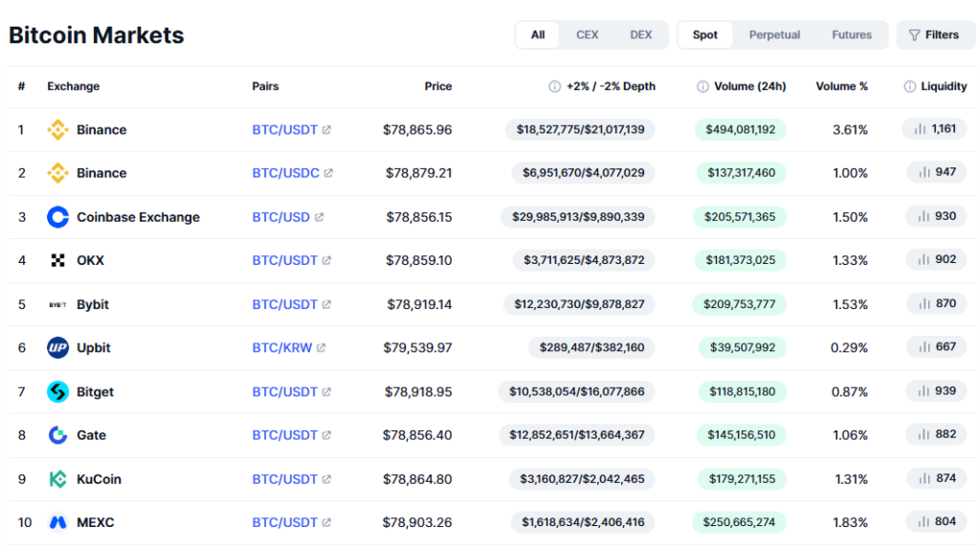This screenshot has height=550, width=980.
Task: Click the Volume (24h) info icon
Action: tap(702, 86)
